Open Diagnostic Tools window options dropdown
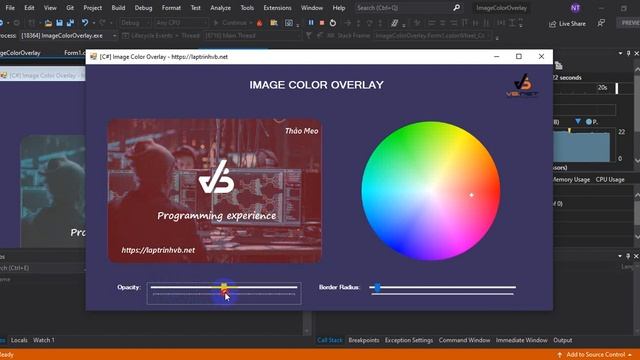Viewport: 640px width, 360px height. coord(620,53)
